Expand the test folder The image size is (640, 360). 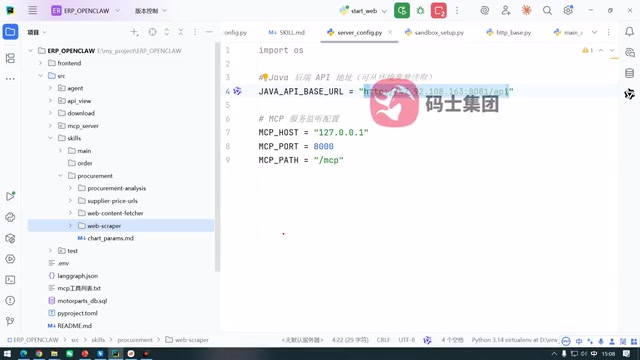tap(50, 251)
